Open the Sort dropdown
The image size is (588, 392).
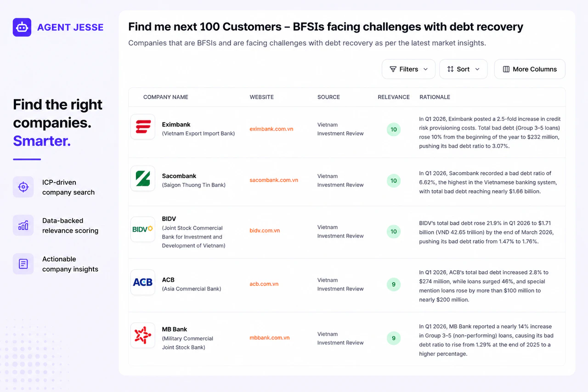click(x=463, y=69)
